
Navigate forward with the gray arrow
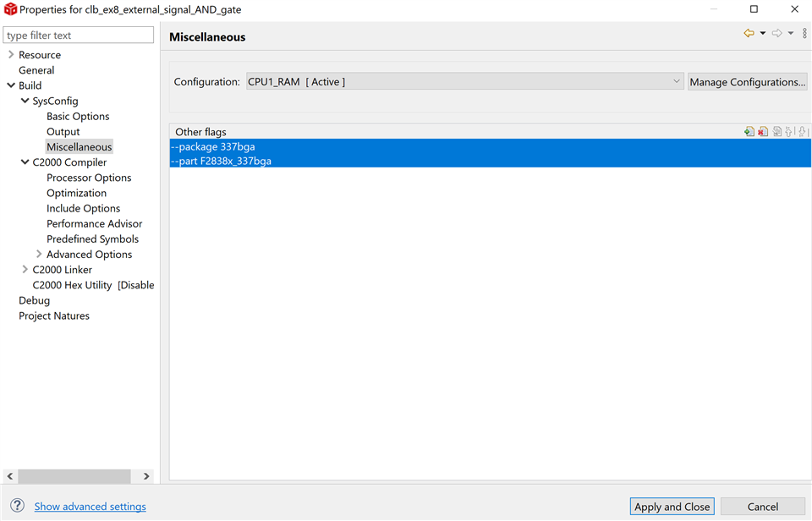point(776,32)
